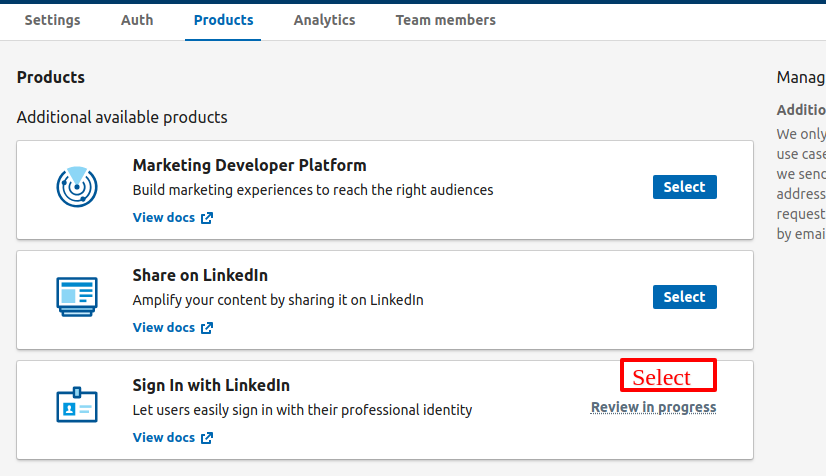Click 'Build marketing experiences to reach the right audiences'
Screen dimensions: 826x476
click(313, 190)
